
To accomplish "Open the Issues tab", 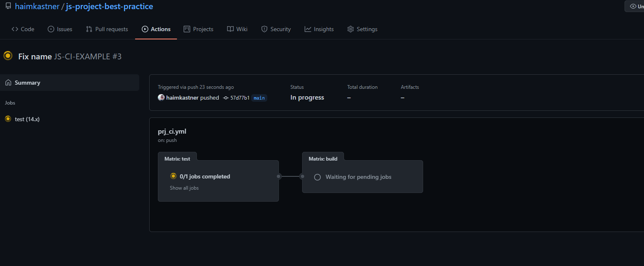I will click(x=60, y=29).
